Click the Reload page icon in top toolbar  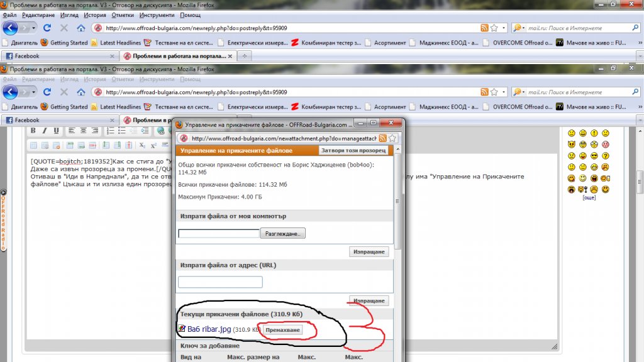pos(47,28)
